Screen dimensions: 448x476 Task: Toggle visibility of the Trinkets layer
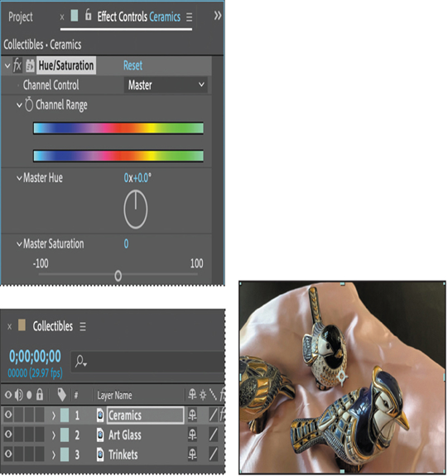pos(8,454)
